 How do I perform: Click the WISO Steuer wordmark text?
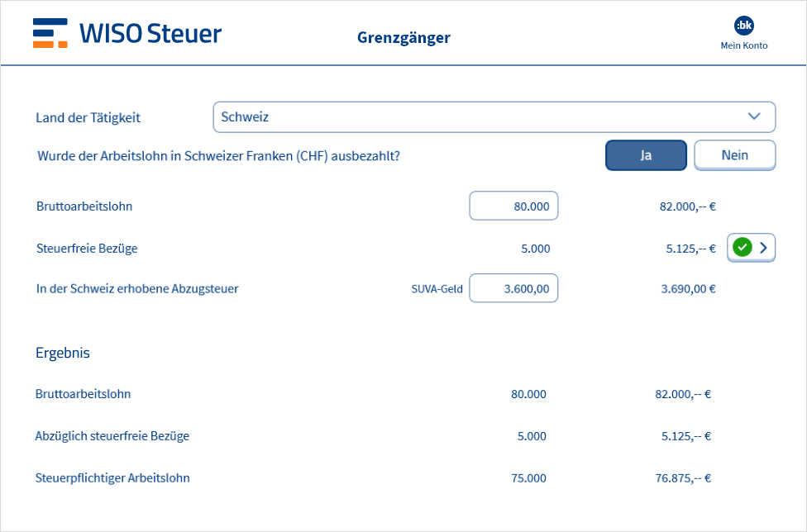tap(150, 33)
